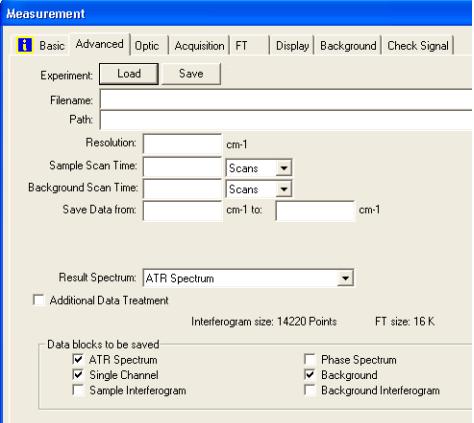Uncheck Single Channel data block
This screenshot has height=423, width=474.
point(78,375)
